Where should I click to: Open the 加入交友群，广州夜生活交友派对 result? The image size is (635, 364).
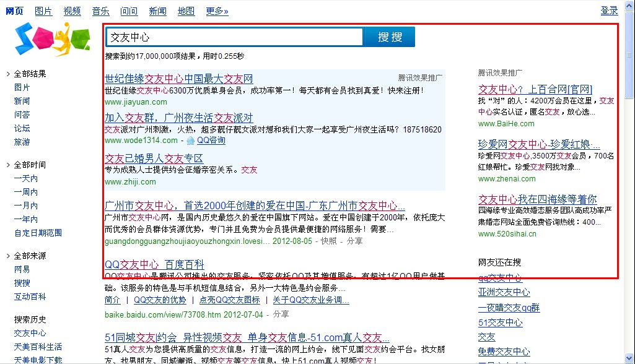click(x=178, y=118)
